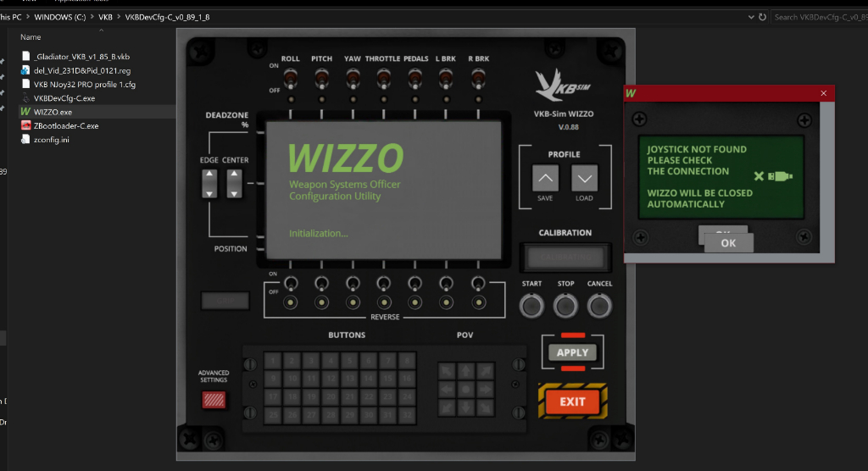The width and height of the screenshot is (868, 471).
Task: Decrease the EDGE deadzone value
Action: pyautogui.click(x=209, y=193)
